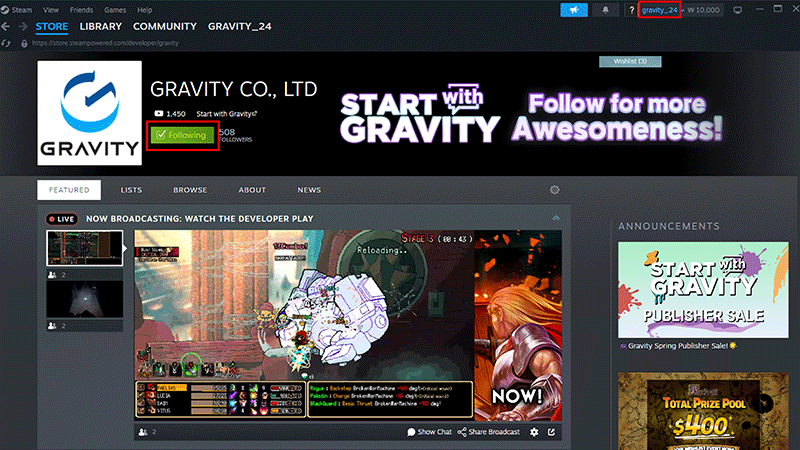Pop out the broadcast window
The height and width of the screenshot is (450, 800).
click(x=552, y=432)
